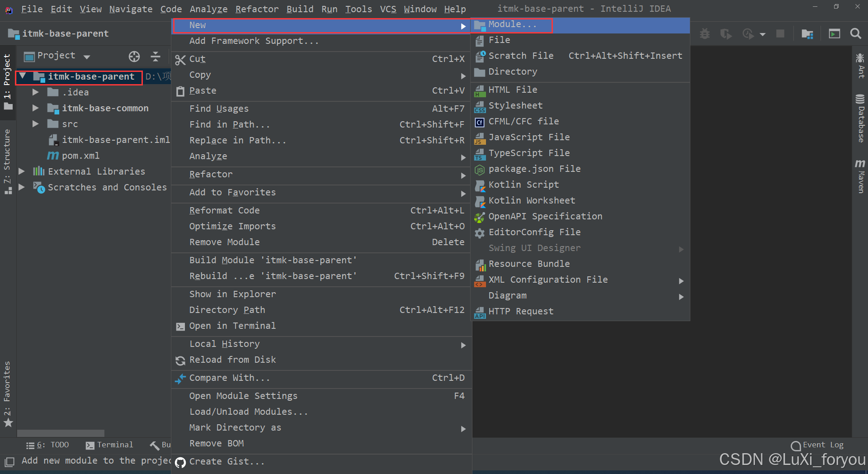This screenshot has width=868, height=474.
Task: Collapse the itmk-base-parent tree node
Action: coord(23,76)
